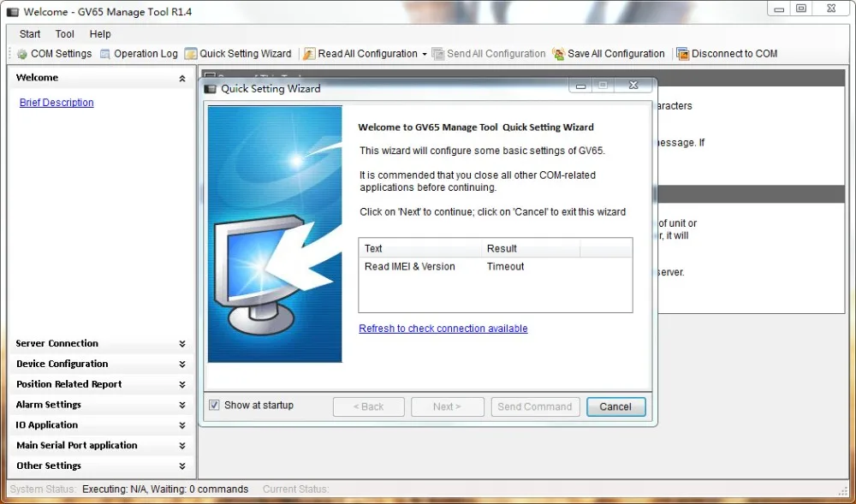This screenshot has width=856, height=504.
Task: Click Executing N/A status bar text
Action: [165, 489]
